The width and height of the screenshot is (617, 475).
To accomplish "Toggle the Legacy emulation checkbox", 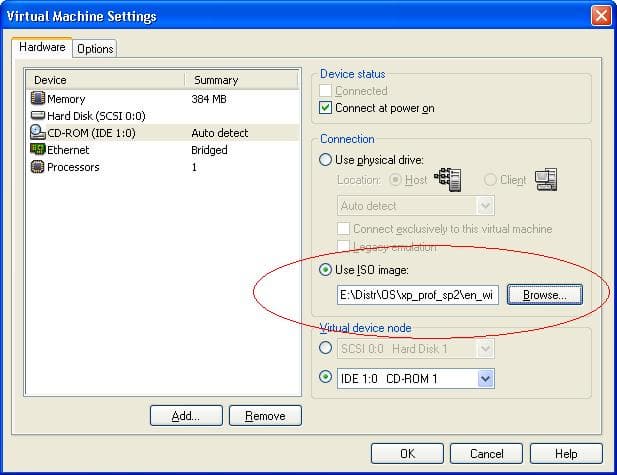I will pos(343,246).
